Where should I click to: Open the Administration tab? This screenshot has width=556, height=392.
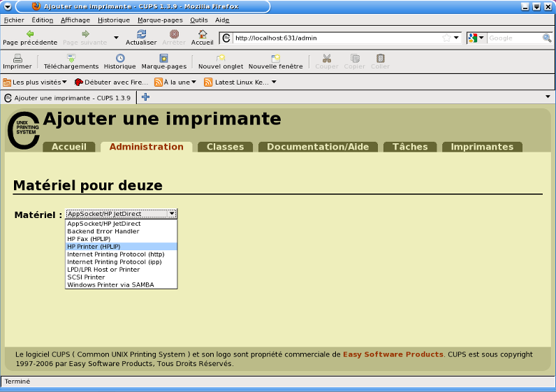[x=147, y=147]
